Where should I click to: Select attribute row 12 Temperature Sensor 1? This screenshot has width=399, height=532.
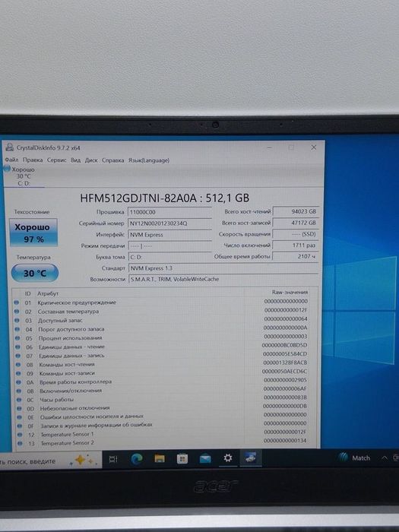[x=166, y=434]
